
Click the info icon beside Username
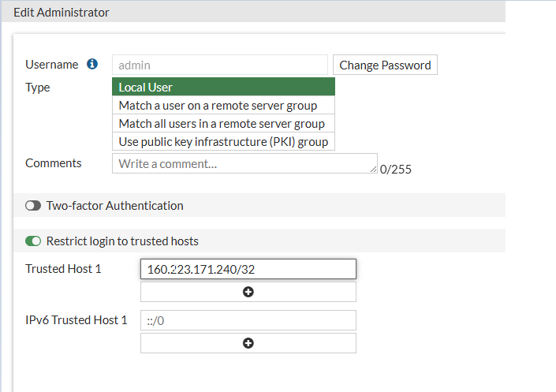pyautogui.click(x=92, y=65)
